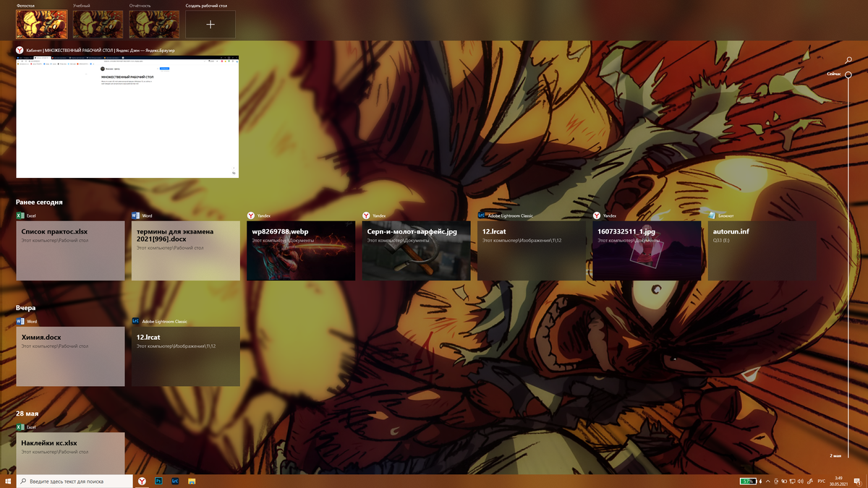Open the Наклейки кс.xlsx activity card
Image resolution: width=868 pixels, height=488 pixels.
click(70, 453)
